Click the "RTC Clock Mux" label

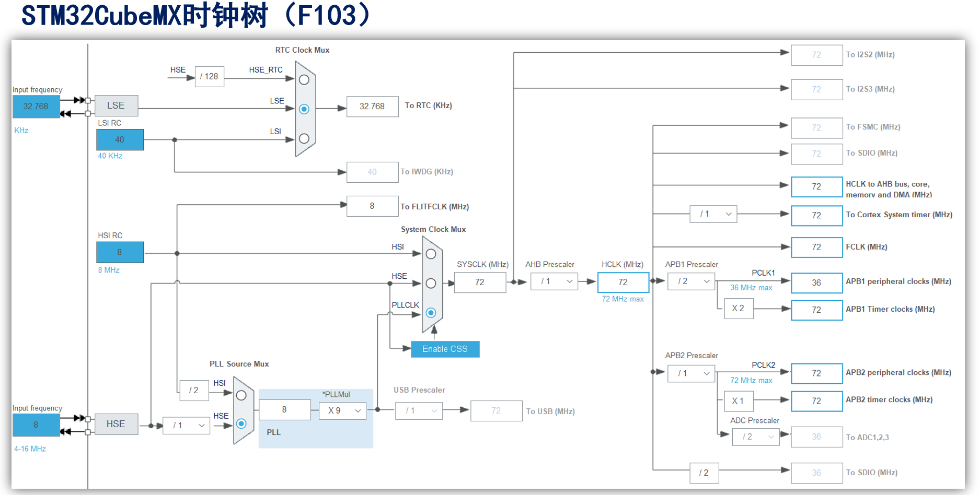pos(303,50)
